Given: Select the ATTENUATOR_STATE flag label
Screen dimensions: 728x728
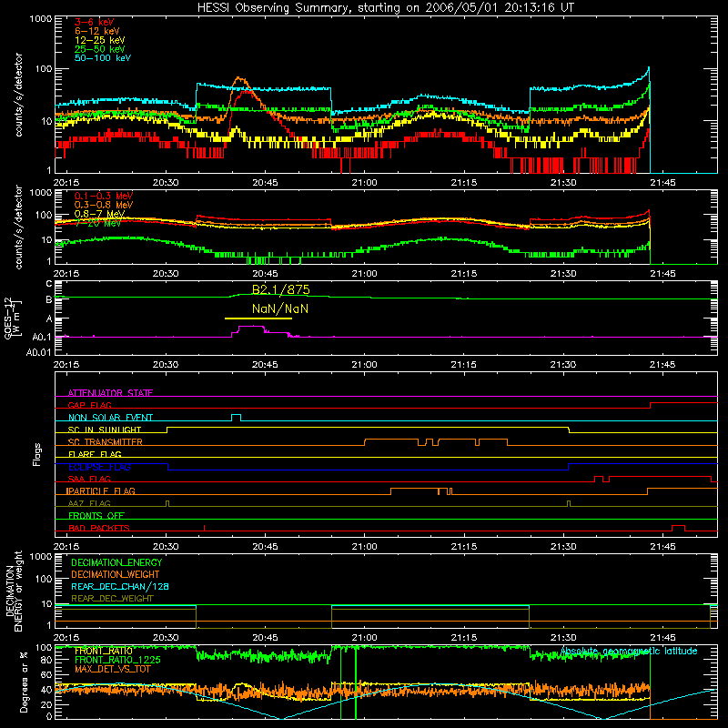Looking at the screenshot, I should (110, 393).
